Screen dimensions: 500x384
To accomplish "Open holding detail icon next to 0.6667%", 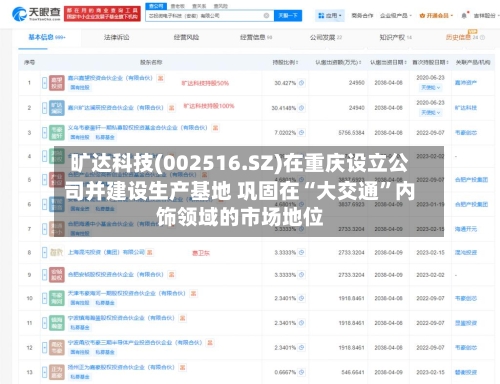I will [301, 372].
